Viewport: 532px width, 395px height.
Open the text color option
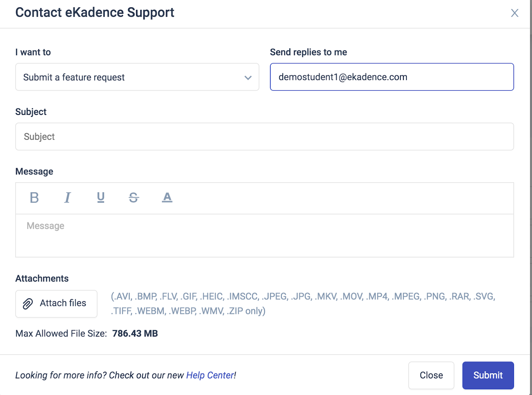click(167, 198)
